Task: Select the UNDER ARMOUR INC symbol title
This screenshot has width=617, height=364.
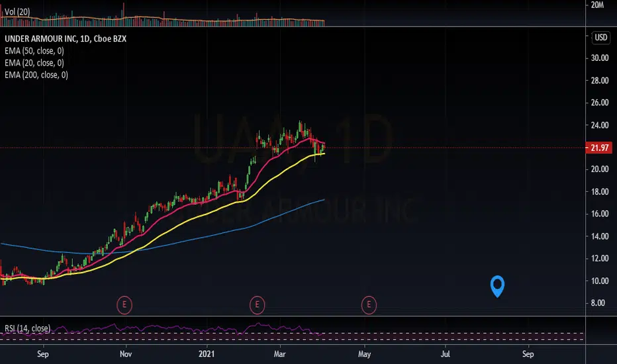Action: pos(66,38)
